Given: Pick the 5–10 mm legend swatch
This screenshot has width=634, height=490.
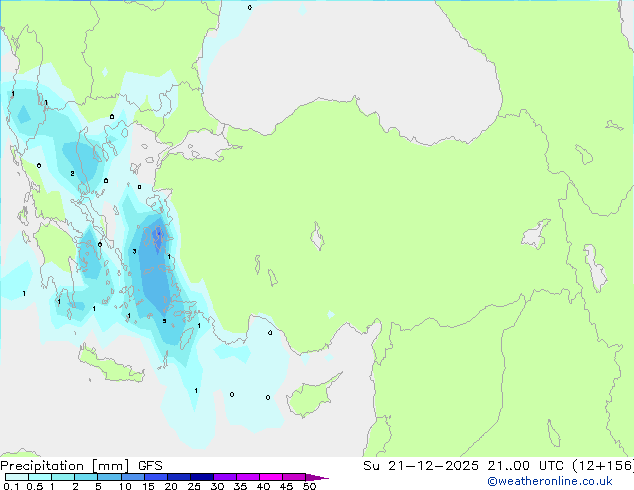Looking at the screenshot, I should (109, 477).
